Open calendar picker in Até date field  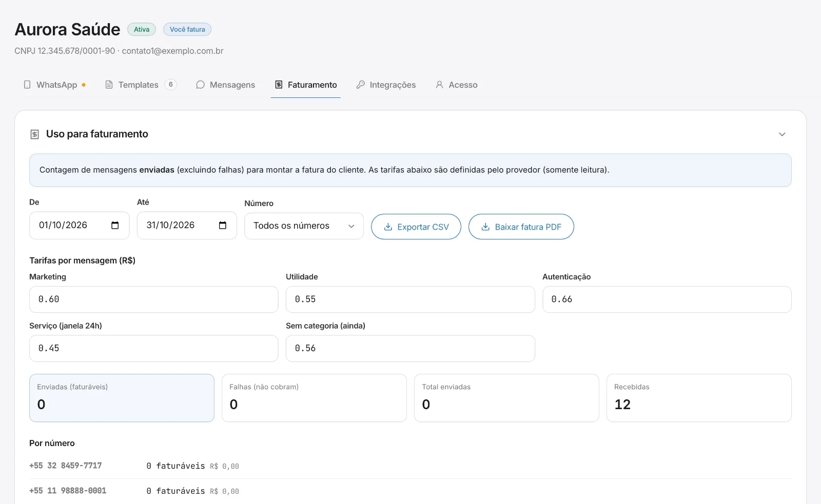coord(223,226)
